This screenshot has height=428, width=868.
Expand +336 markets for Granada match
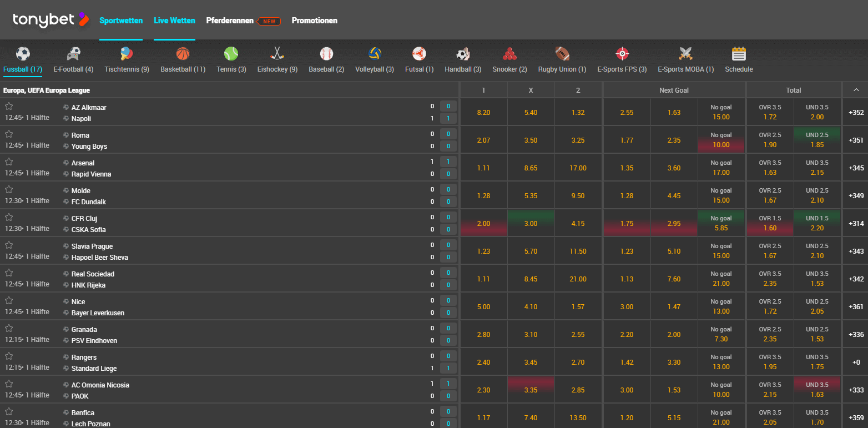click(x=856, y=334)
